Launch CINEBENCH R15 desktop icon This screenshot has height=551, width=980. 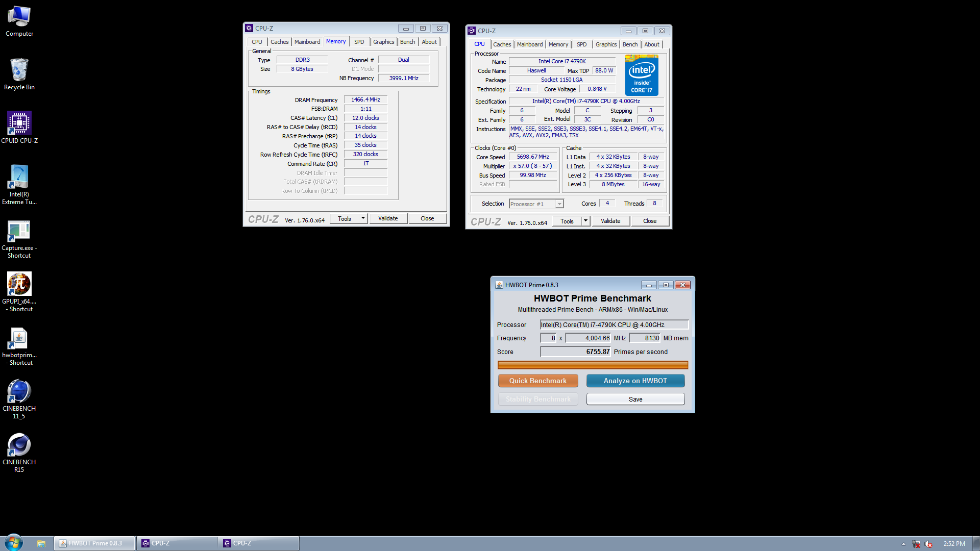click(x=19, y=453)
